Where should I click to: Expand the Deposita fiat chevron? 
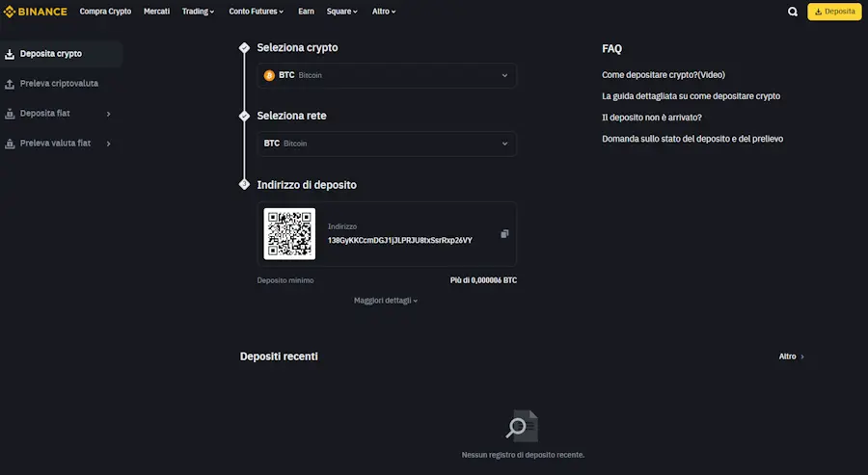coord(108,114)
